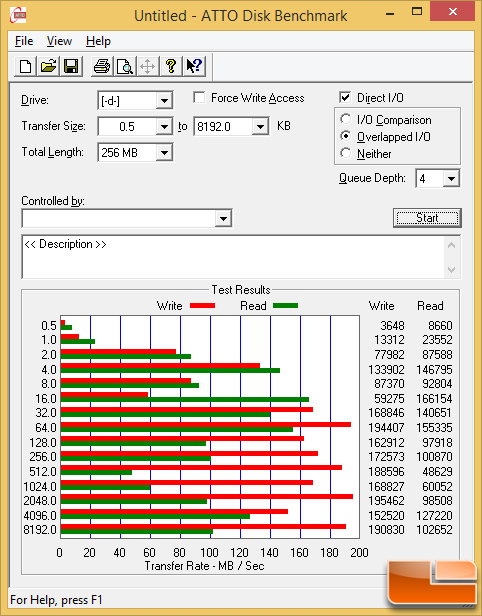The width and height of the screenshot is (482, 616).
Task: Open the View menu
Action: pyautogui.click(x=59, y=41)
